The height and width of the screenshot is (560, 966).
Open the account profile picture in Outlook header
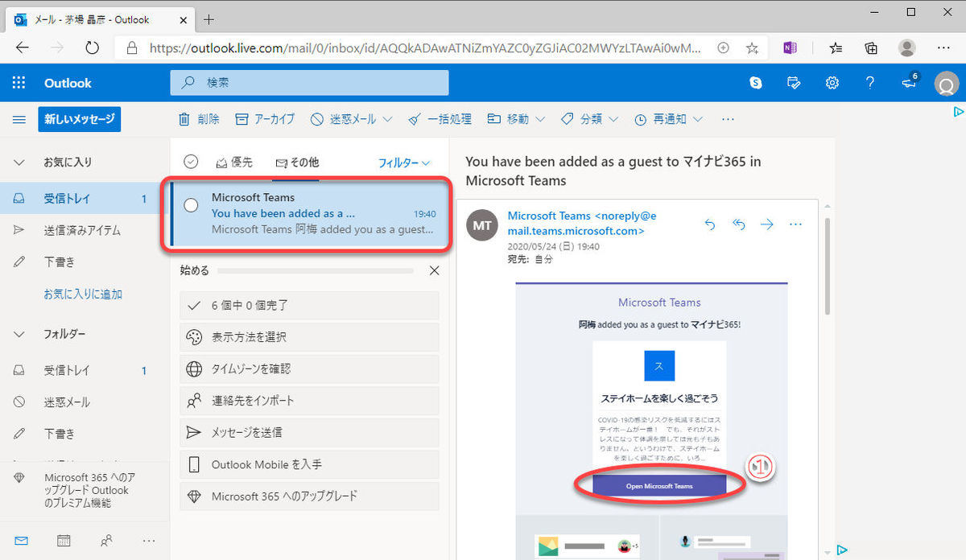pyautogui.click(x=947, y=83)
